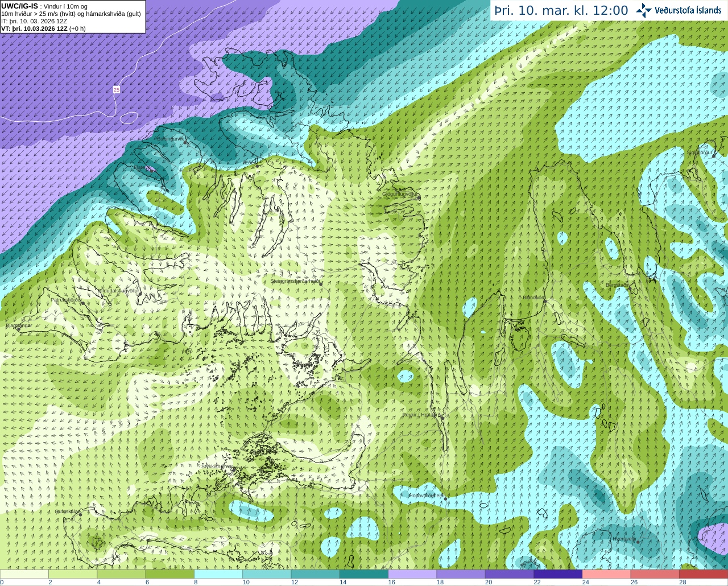The image size is (728, 586).
Task: Click the legend scale value '24'
Action: click(x=586, y=582)
